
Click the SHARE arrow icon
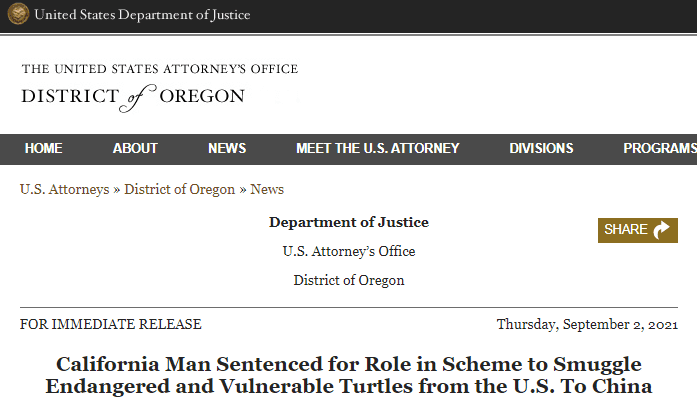click(x=661, y=230)
